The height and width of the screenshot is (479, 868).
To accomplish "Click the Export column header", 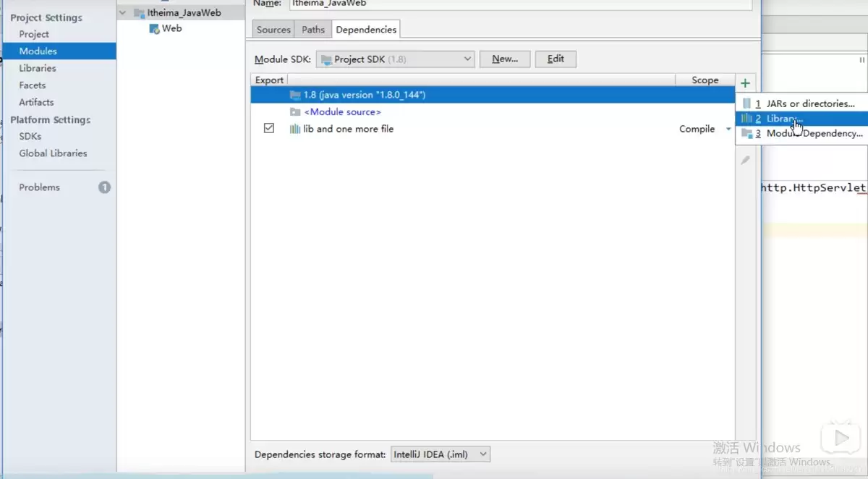I will [x=269, y=80].
